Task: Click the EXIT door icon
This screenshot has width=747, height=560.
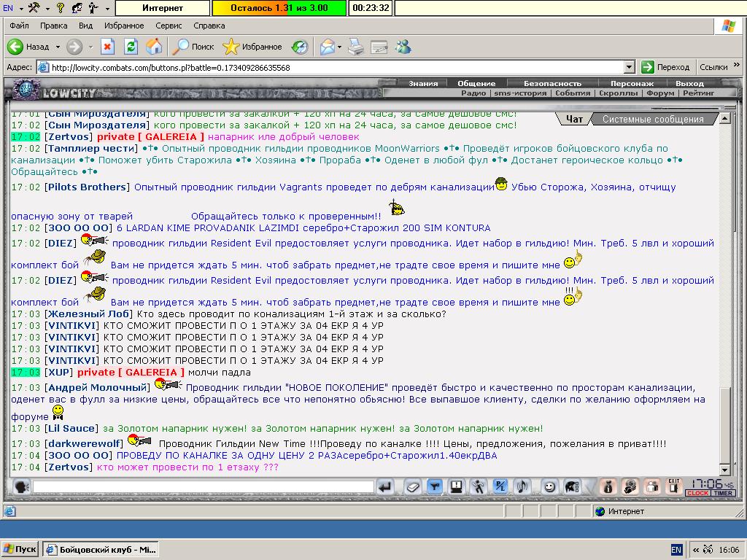Action: pyautogui.click(x=673, y=486)
